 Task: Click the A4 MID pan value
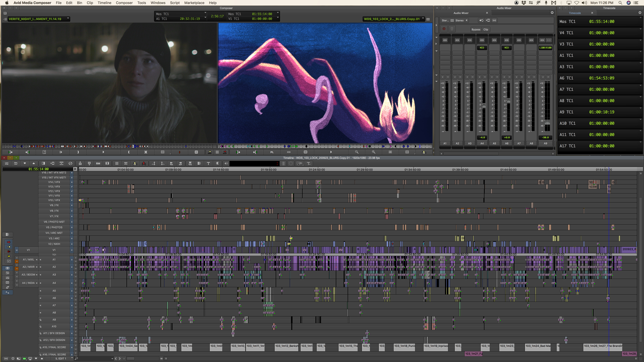tap(482, 48)
